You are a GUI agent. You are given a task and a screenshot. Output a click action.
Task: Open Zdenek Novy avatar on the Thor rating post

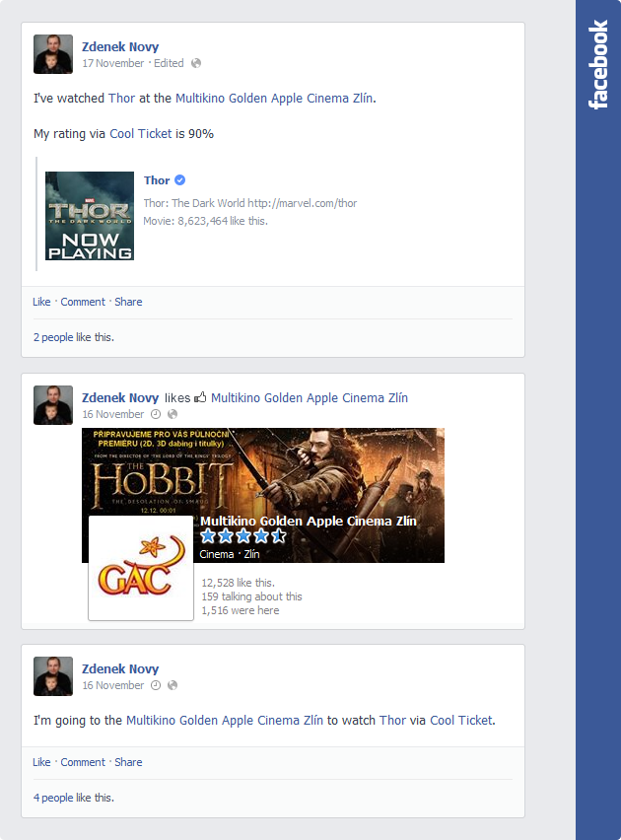(x=53, y=54)
